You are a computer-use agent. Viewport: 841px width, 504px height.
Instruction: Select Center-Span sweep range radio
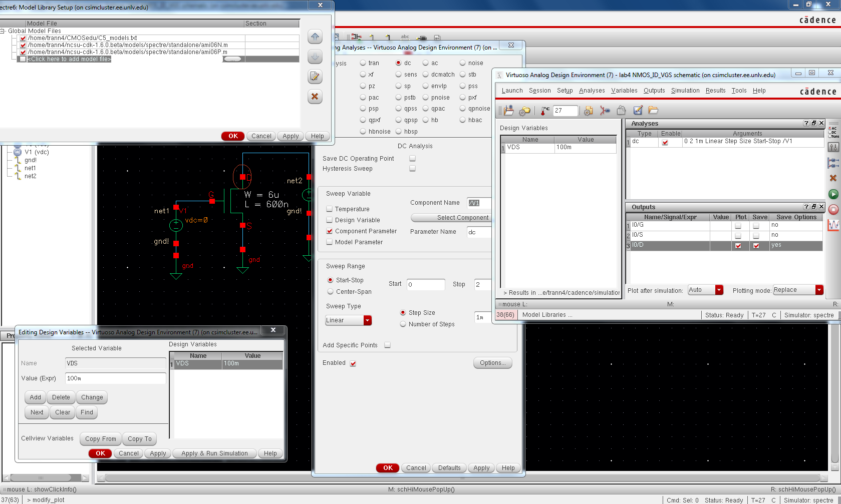tap(330, 291)
